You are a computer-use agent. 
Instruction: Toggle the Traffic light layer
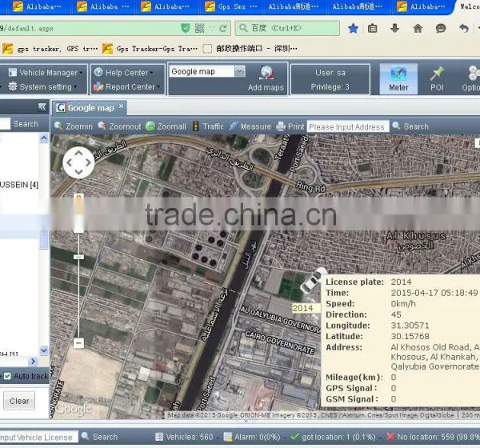[x=195, y=126]
